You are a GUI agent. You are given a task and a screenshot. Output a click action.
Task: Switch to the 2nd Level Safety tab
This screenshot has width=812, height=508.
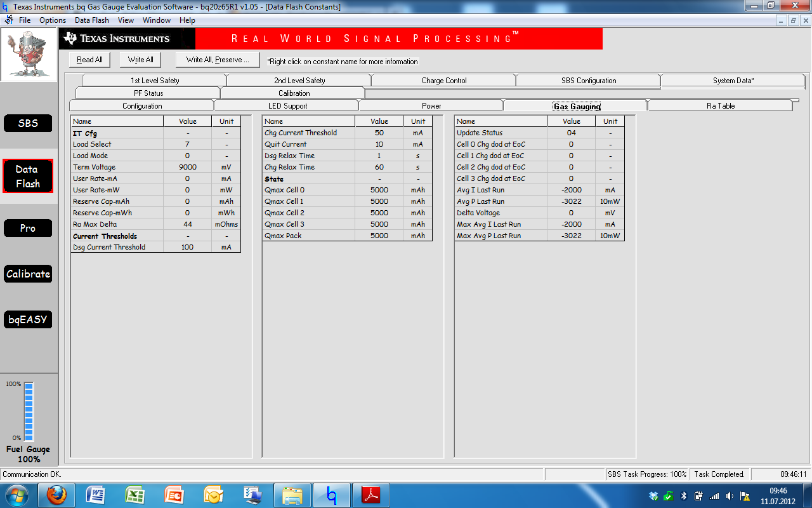[299, 81]
